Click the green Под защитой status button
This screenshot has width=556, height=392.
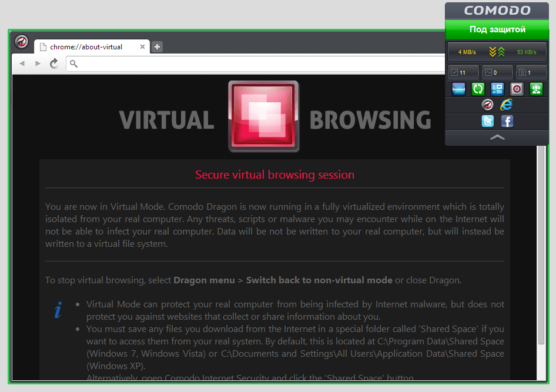pos(497,29)
